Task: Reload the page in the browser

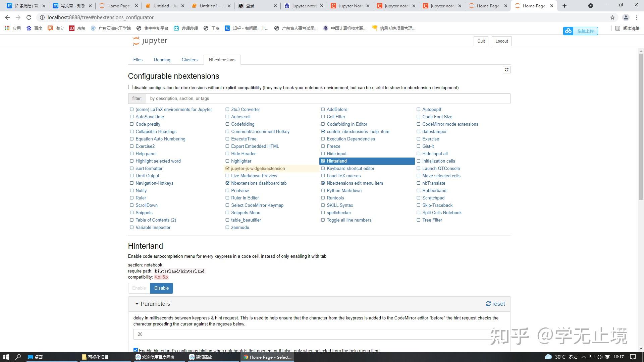Action: click(29, 17)
